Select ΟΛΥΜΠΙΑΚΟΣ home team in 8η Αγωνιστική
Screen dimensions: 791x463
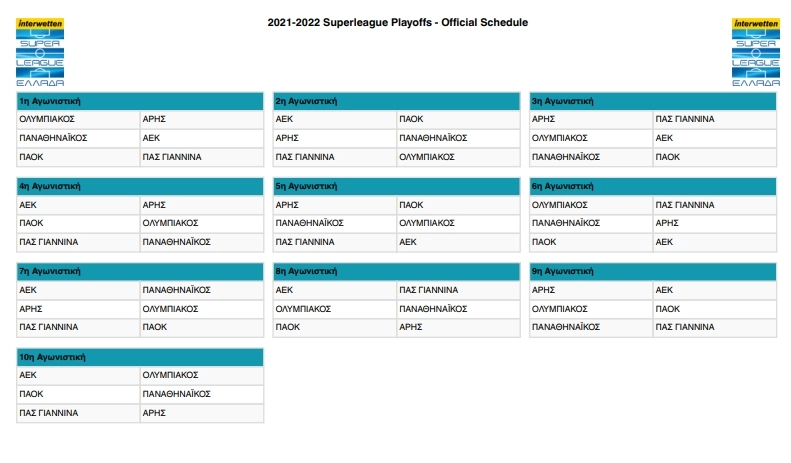tap(303, 309)
